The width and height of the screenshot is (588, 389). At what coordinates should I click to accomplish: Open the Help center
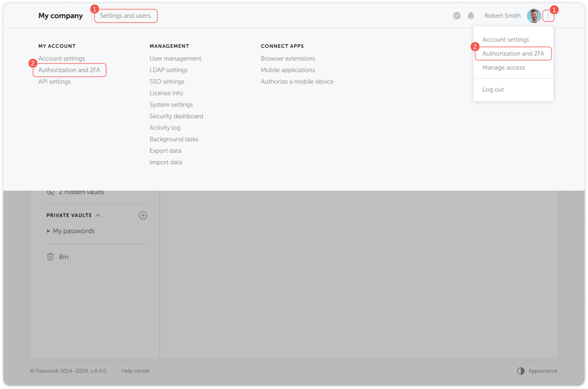click(x=136, y=371)
